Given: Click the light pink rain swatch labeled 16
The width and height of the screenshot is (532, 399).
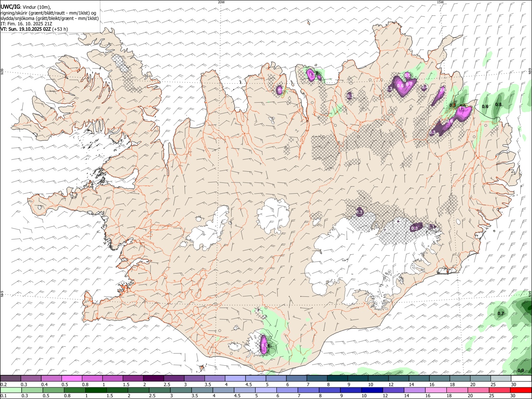Looking at the screenshot, I should 436,390.
